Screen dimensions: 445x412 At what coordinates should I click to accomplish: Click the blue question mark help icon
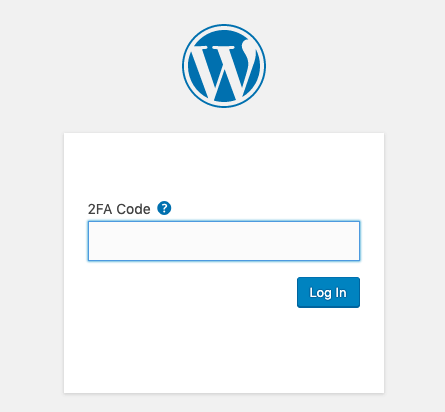pyautogui.click(x=164, y=208)
